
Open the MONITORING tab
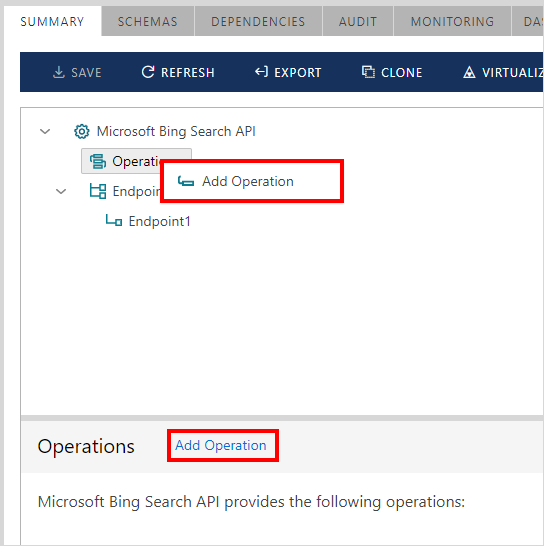click(x=452, y=22)
